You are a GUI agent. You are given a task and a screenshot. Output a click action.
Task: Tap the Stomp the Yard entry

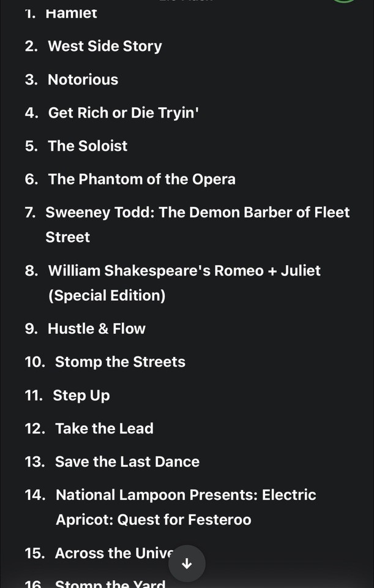click(x=110, y=584)
